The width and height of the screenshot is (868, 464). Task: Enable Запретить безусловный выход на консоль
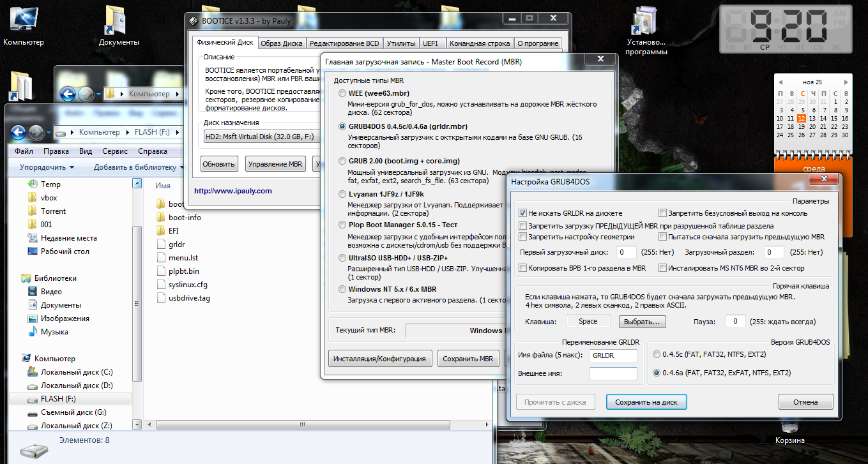[663, 213]
